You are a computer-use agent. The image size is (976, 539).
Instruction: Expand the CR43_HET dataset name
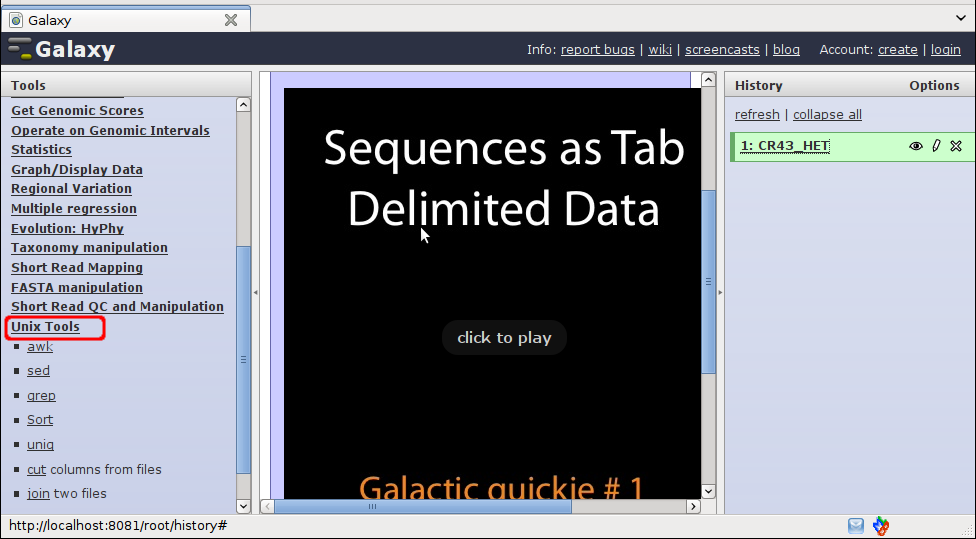click(x=784, y=146)
